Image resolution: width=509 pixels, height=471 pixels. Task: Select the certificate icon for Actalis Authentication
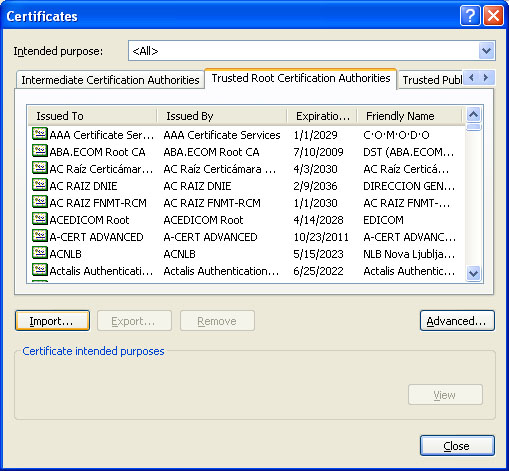40,270
